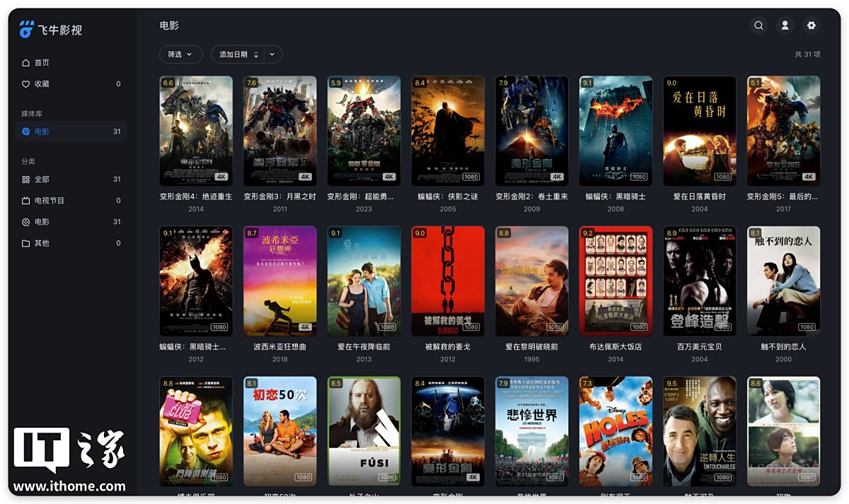Go to 首页 home in sidebar
Screen dimensions: 849x504
(42, 63)
